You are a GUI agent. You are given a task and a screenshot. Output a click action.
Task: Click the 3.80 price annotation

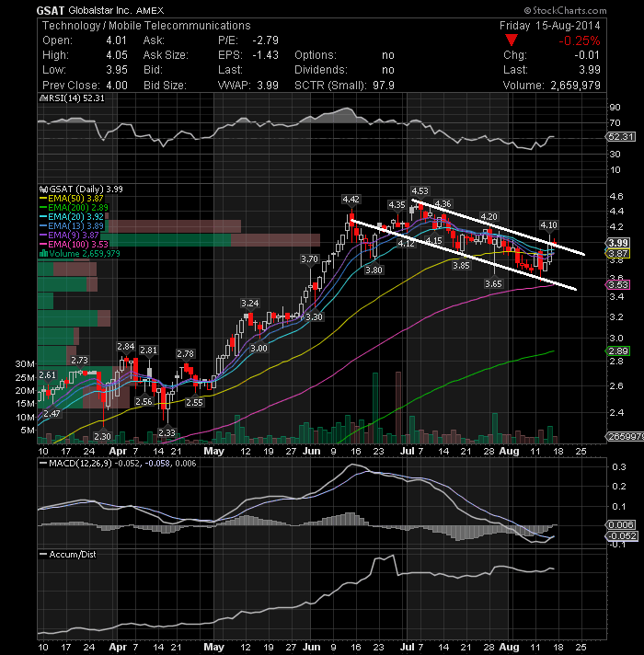point(374,270)
